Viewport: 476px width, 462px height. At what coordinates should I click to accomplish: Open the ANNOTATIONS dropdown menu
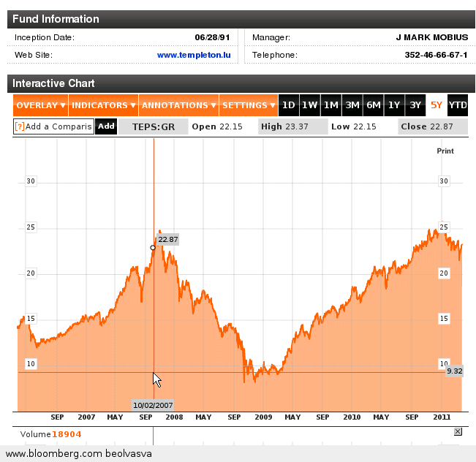point(179,105)
